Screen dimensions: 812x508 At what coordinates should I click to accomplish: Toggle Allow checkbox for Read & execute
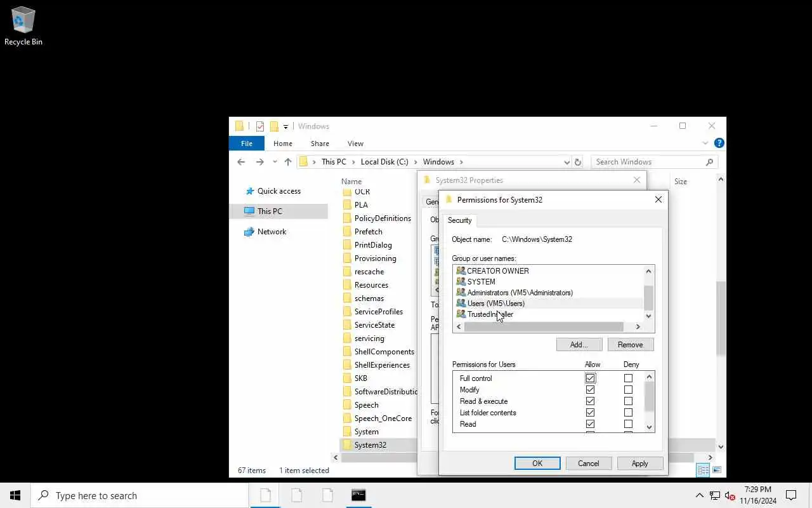pyautogui.click(x=590, y=401)
